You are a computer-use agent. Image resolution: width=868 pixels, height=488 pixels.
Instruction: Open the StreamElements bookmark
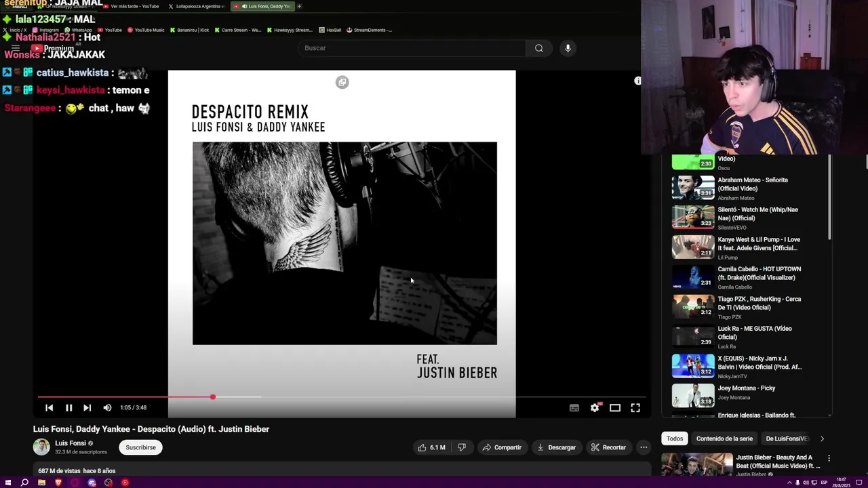click(x=370, y=30)
